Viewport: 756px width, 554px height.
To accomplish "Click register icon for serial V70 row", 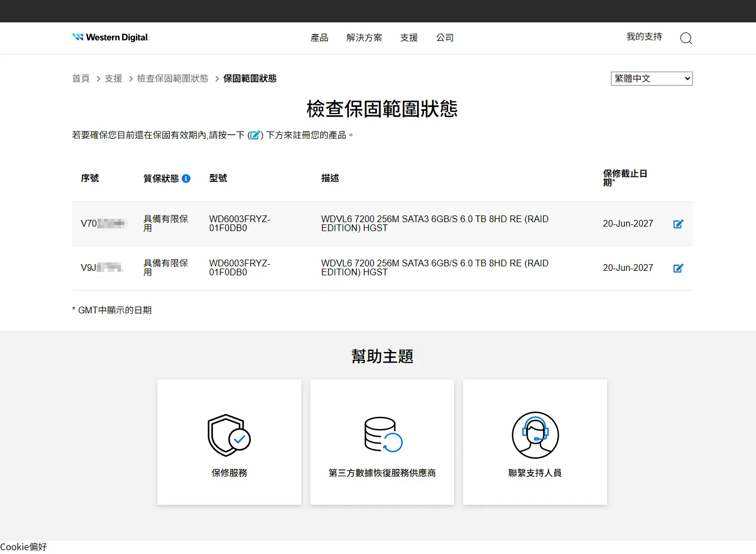I will pos(678,224).
